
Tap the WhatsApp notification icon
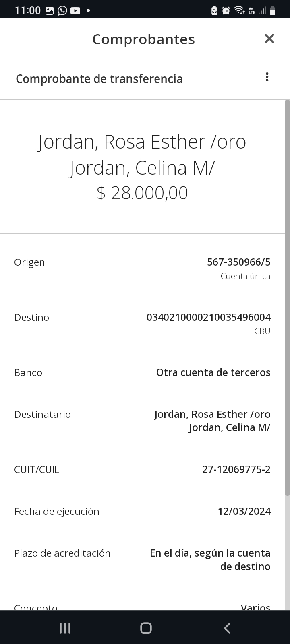click(x=62, y=11)
